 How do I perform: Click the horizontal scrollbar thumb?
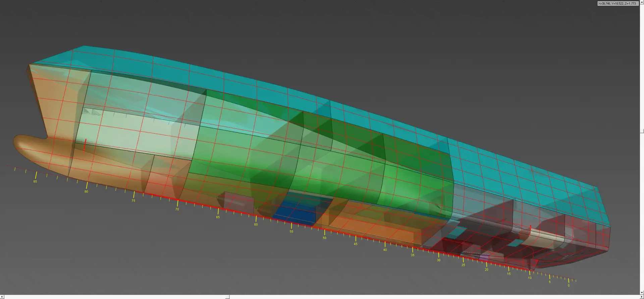227,297
